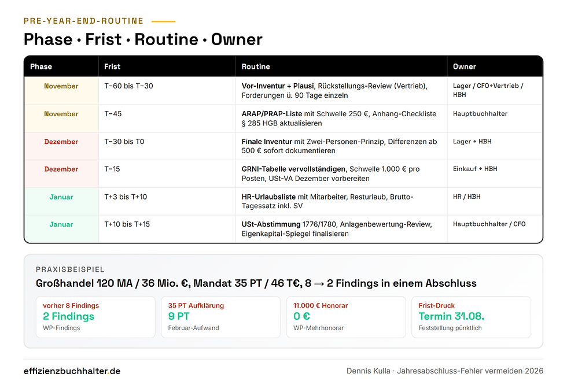Click the Praxisbeispiel Großhandel headline
This screenshot has height=392, width=567.
[256, 283]
